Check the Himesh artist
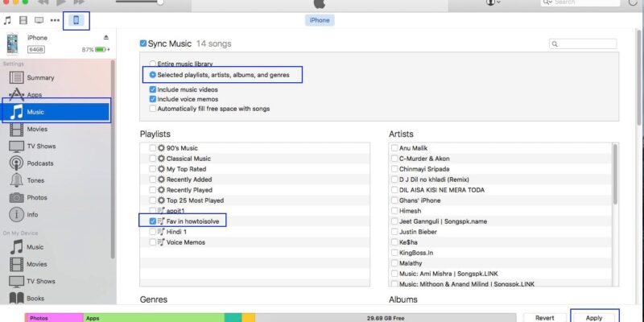The image size is (644, 322). click(394, 211)
